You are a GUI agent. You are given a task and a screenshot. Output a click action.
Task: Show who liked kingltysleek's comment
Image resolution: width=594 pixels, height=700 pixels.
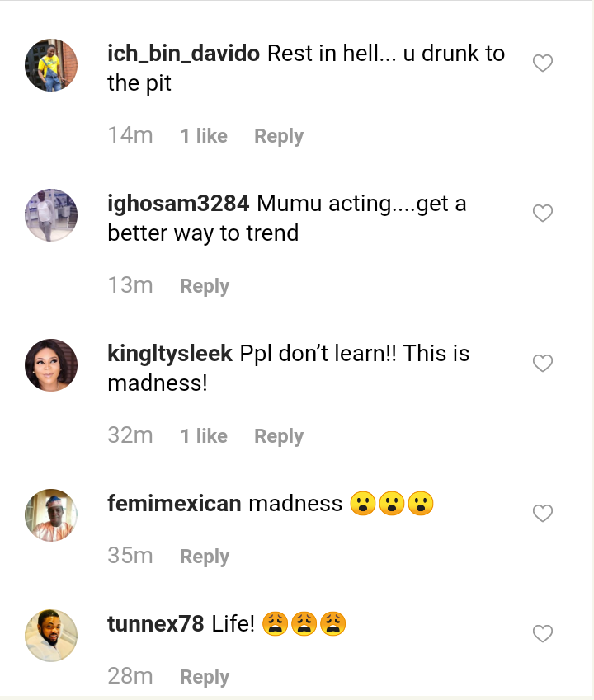tap(204, 436)
